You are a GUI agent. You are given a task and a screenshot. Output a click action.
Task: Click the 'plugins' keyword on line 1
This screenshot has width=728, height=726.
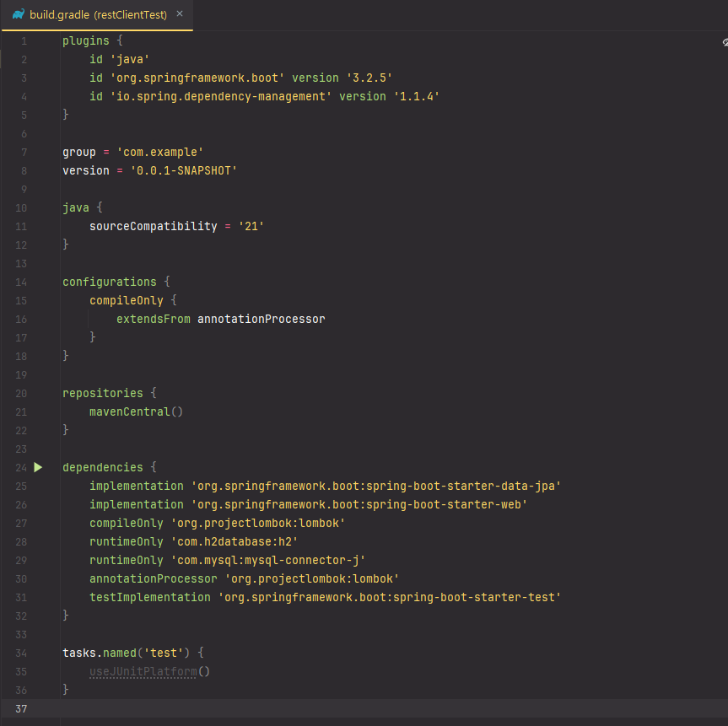[x=86, y=40]
